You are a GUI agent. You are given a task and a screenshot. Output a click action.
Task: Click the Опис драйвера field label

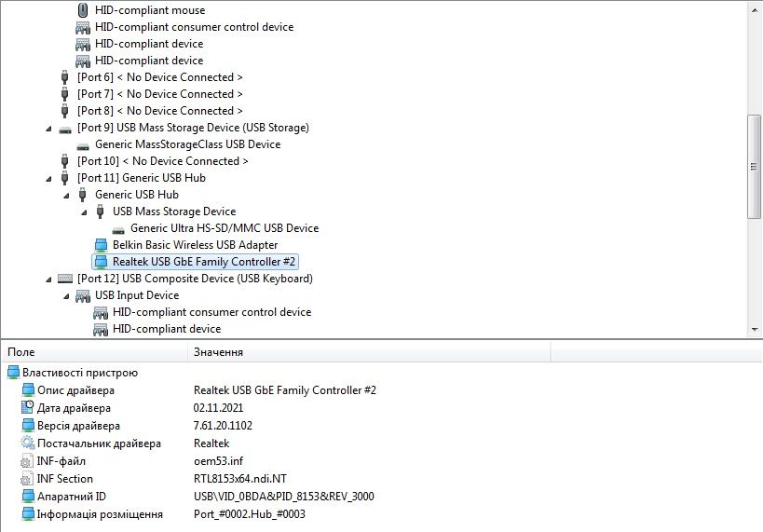click(75, 390)
